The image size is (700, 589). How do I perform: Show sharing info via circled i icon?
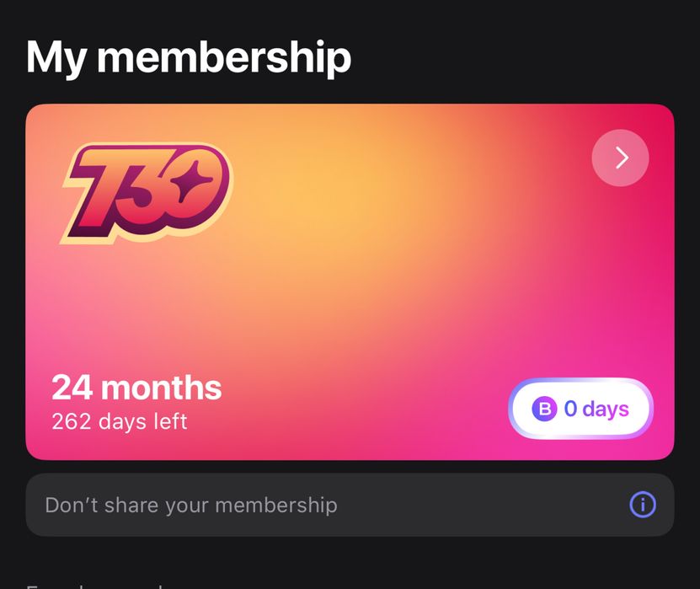tap(643, 505)
